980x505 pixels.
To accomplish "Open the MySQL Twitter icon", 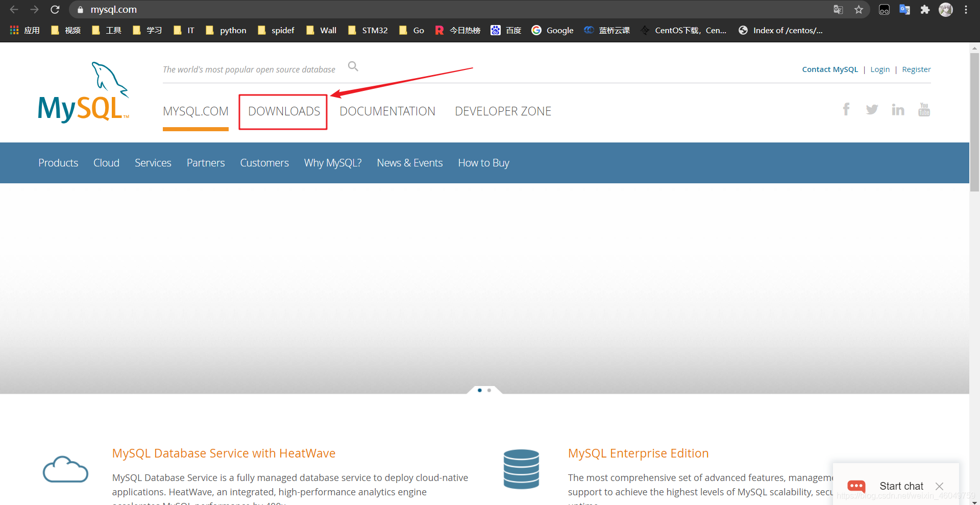I will click(x=872, y=109).
